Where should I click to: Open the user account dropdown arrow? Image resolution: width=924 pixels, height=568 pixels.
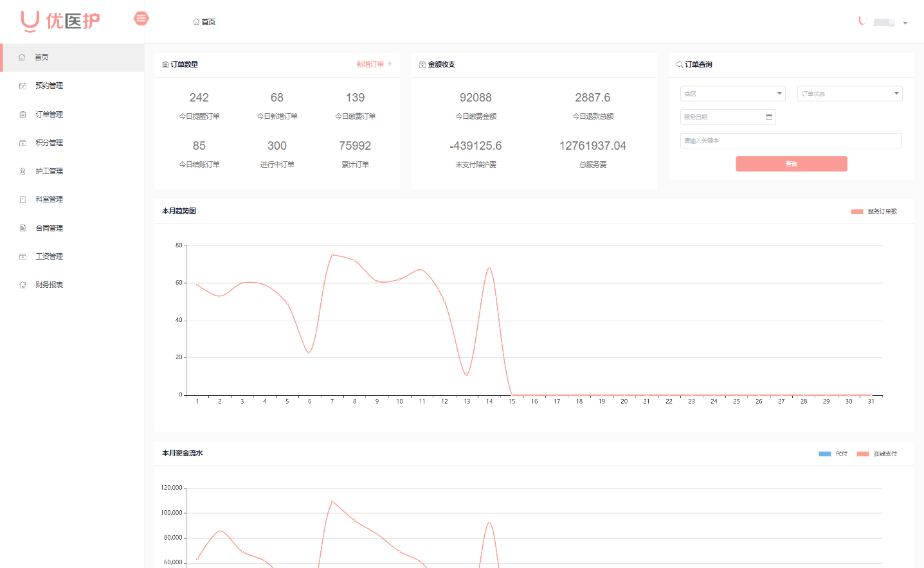click(905, 23)
